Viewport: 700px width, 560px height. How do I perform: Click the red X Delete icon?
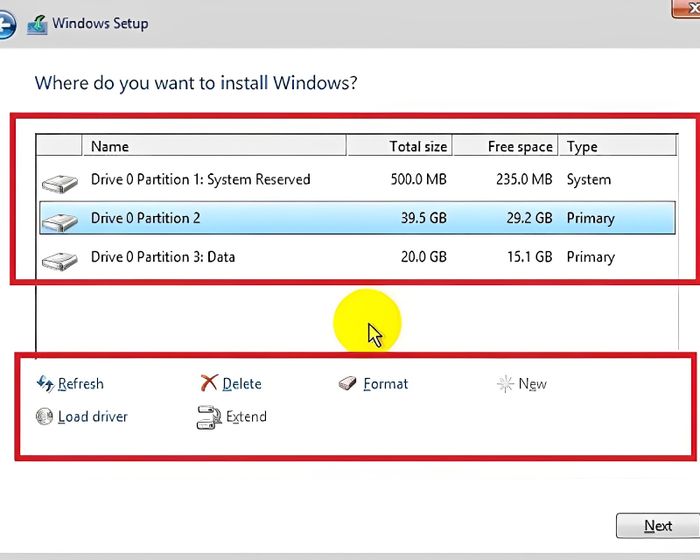[209, 383]
